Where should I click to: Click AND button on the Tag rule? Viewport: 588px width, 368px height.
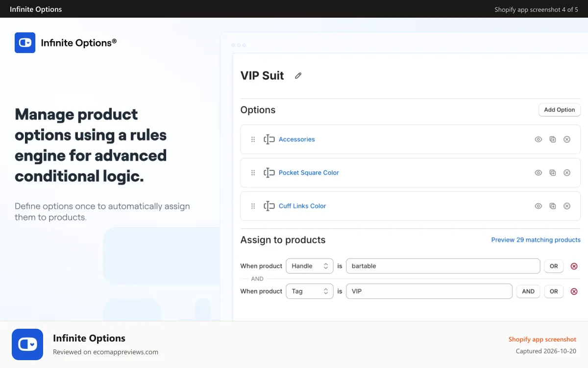point(528,291)
